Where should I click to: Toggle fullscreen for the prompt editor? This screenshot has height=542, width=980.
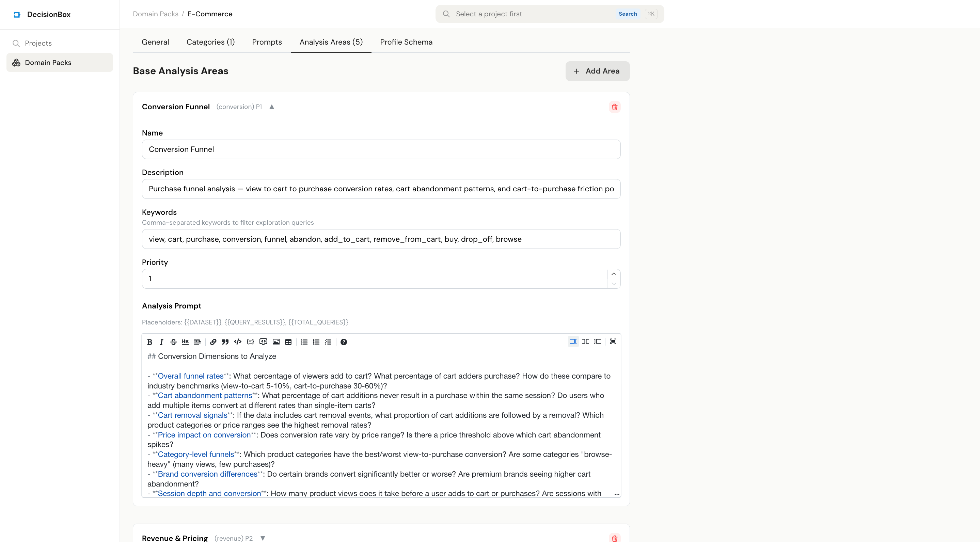point(613,341)
